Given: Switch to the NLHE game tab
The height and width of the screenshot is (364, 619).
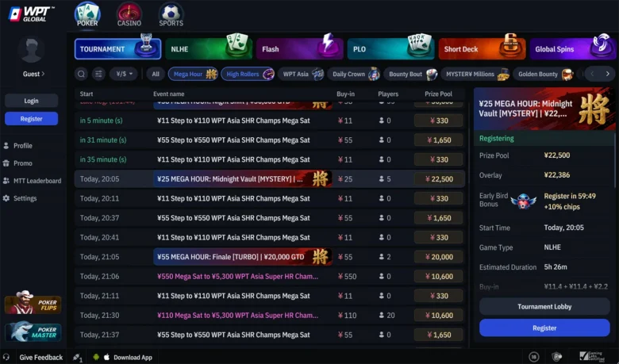Looking at the screenshot, I should (x=209, y=48).
